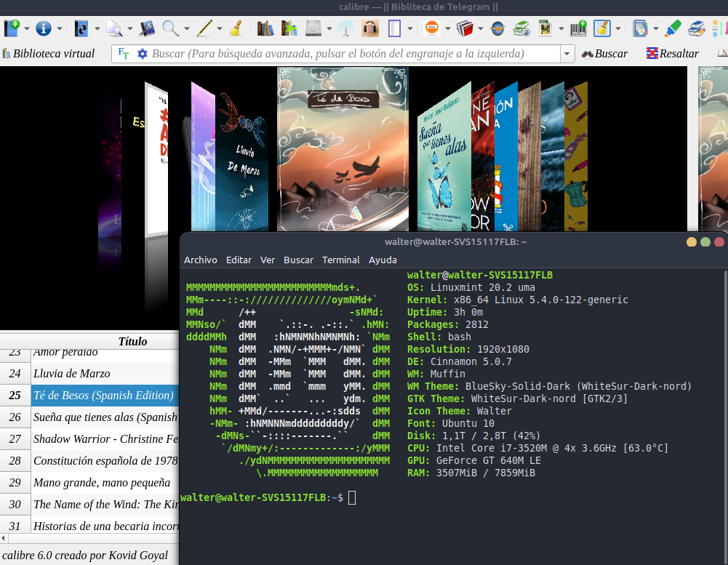Open the Terminal menu in terminal window
This screenshot has height=565, width=728.
(x=341, y=260)
